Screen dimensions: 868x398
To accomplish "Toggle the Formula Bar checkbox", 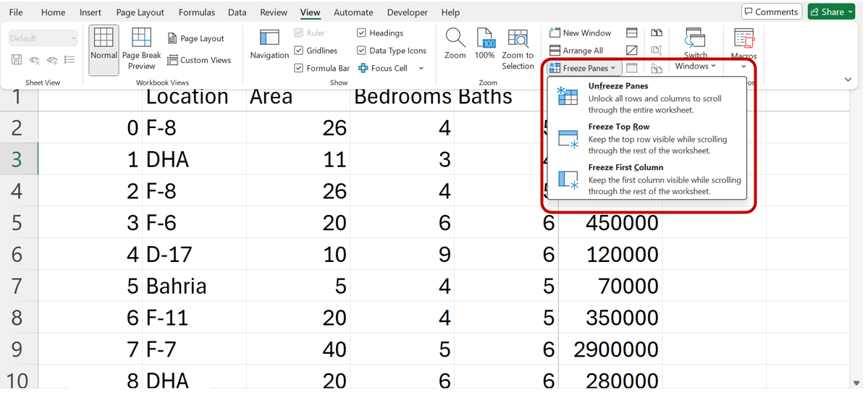I will [x=299, y=68].
